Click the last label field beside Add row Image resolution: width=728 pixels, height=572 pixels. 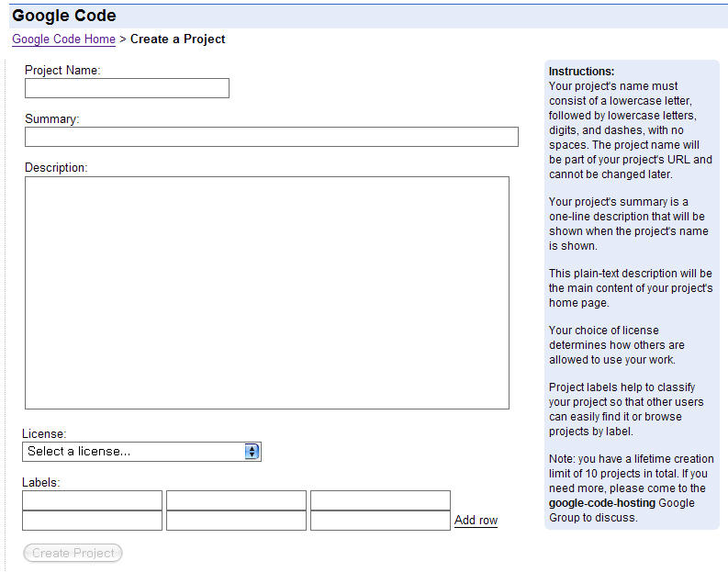click(x=380, y=521)
